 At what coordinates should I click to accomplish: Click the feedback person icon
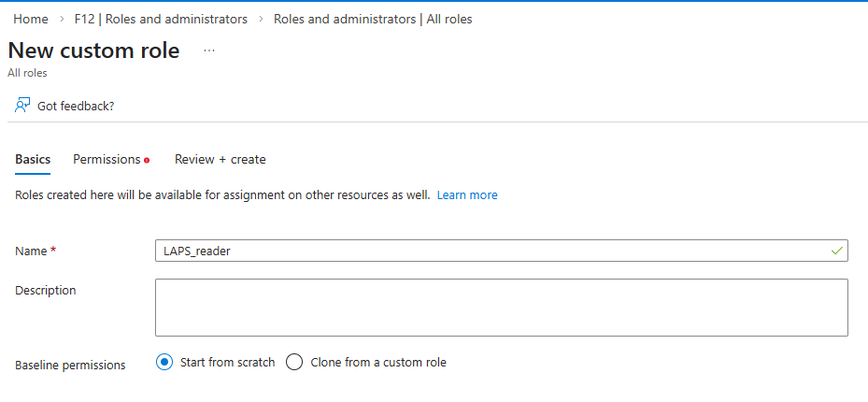point(22,106)
